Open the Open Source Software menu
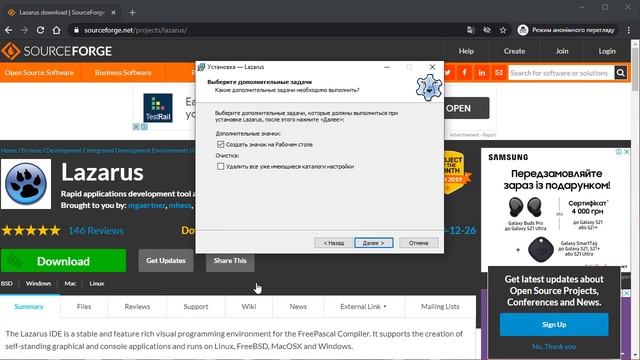The image size is (640, 360). pyautogui.click(x=40, y=73)
